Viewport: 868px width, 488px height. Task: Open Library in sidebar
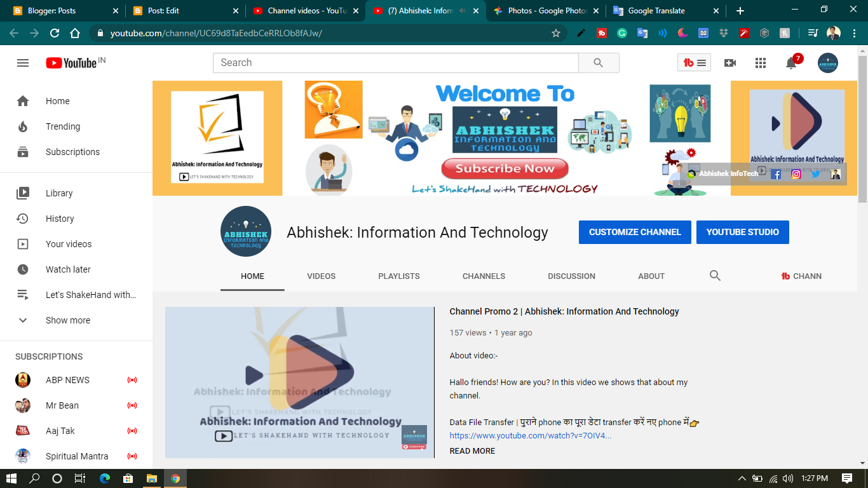pyautogui.click(x=76, y=193)
